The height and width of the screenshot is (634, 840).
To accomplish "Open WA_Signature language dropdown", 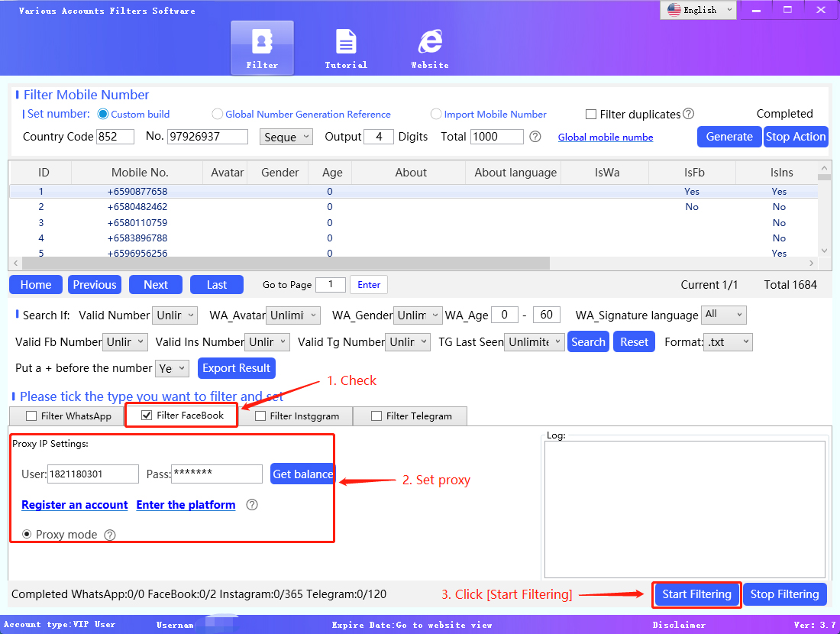I will tap(723, 315).
